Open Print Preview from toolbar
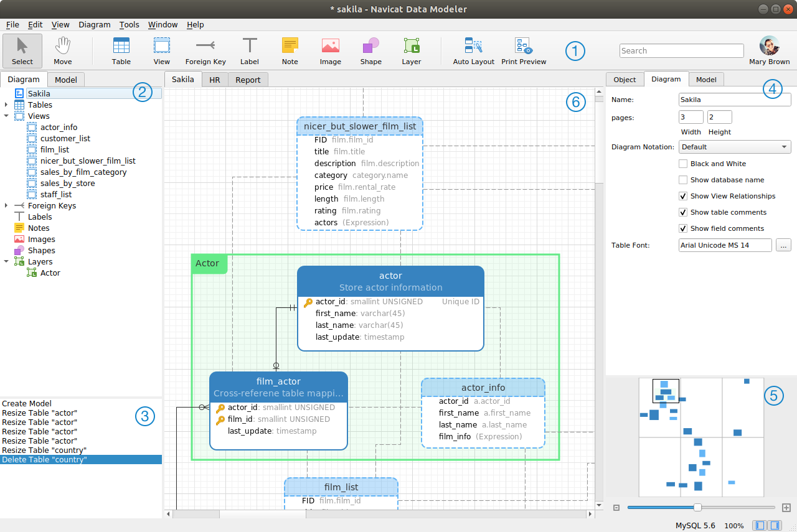797x532 pixels. click(x=523, y=50)
